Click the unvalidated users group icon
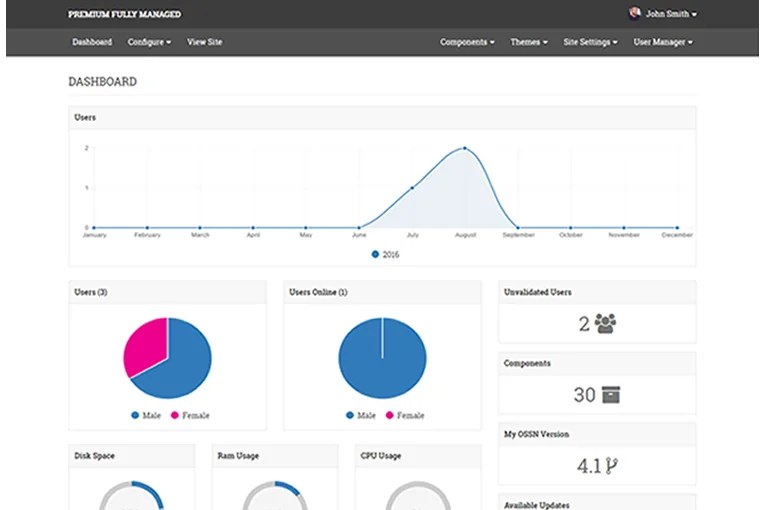This screenshot has height=510, width=770. [605, 323]
